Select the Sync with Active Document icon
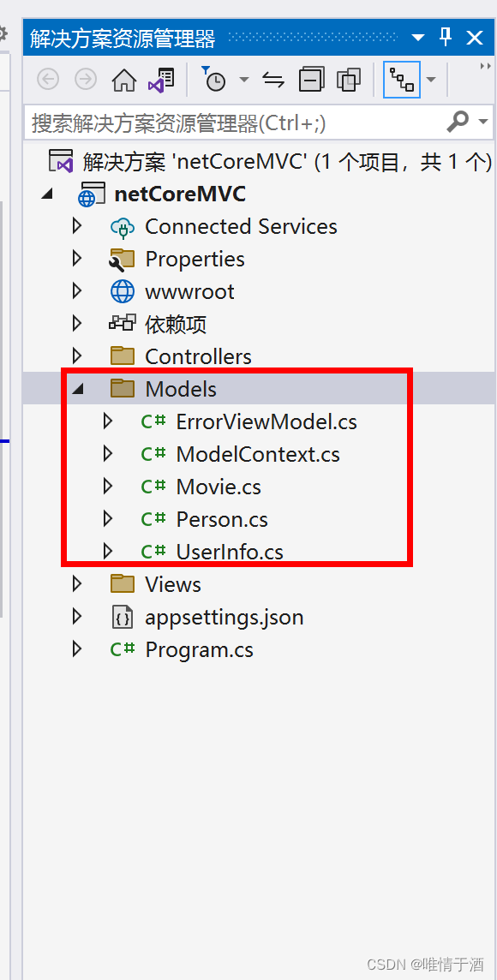 coord(272,79)
